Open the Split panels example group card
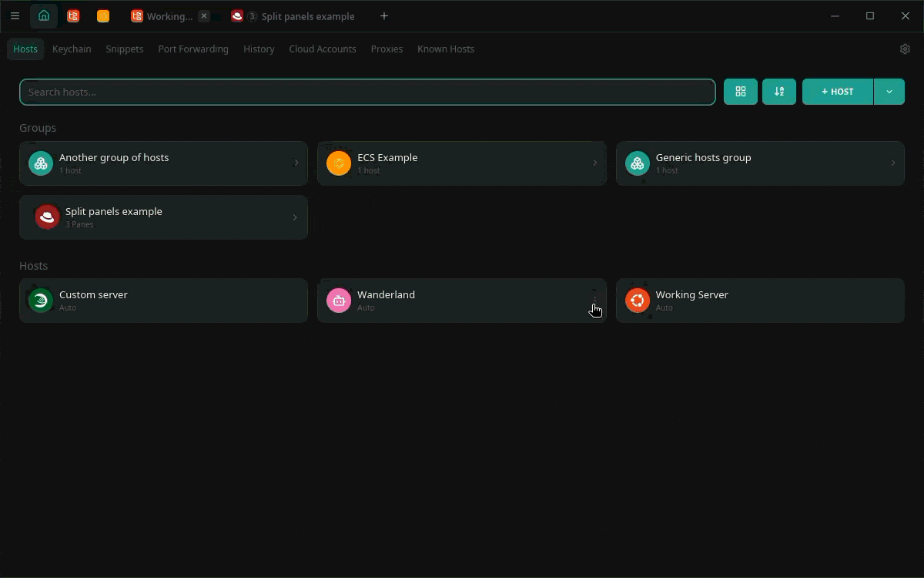924x578 pixels. point(163,217)
